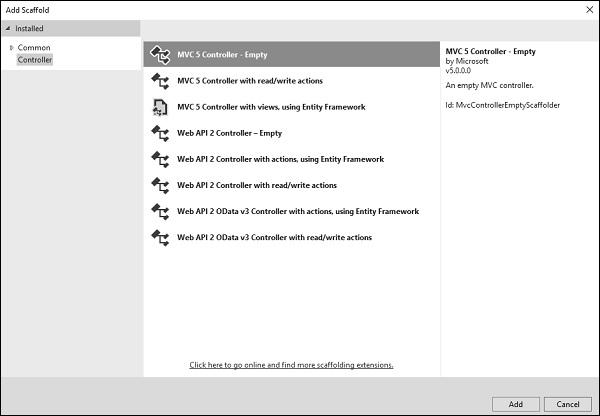Pick MVC 5 Controller with views, Entity Framework
The width and height of the screenshot is (600, 416).
271,106
